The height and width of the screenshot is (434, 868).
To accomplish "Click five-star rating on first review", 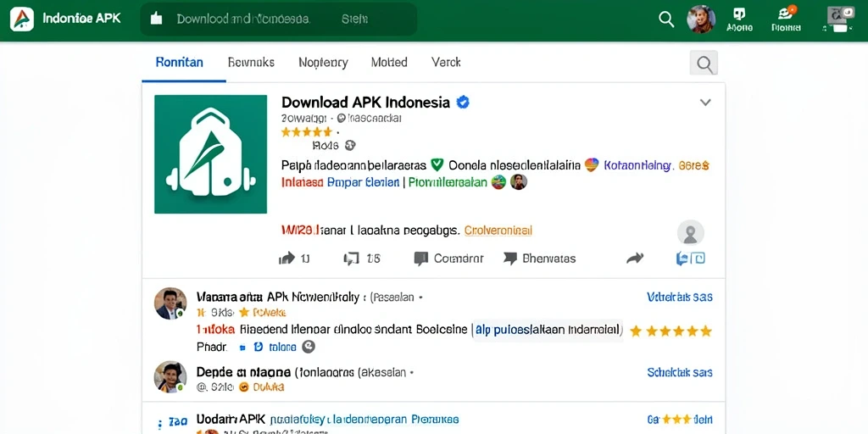I will click(x=670, y=331).
